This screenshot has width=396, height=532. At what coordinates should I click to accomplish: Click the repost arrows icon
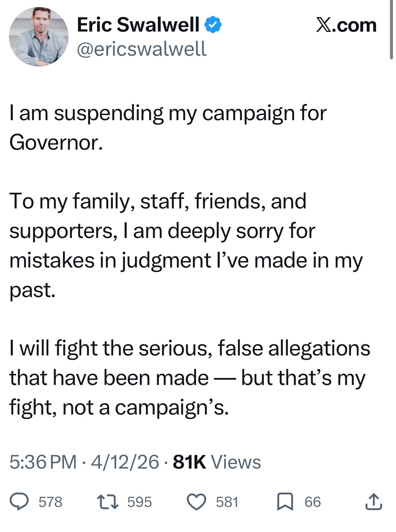(x=107, y=502)
